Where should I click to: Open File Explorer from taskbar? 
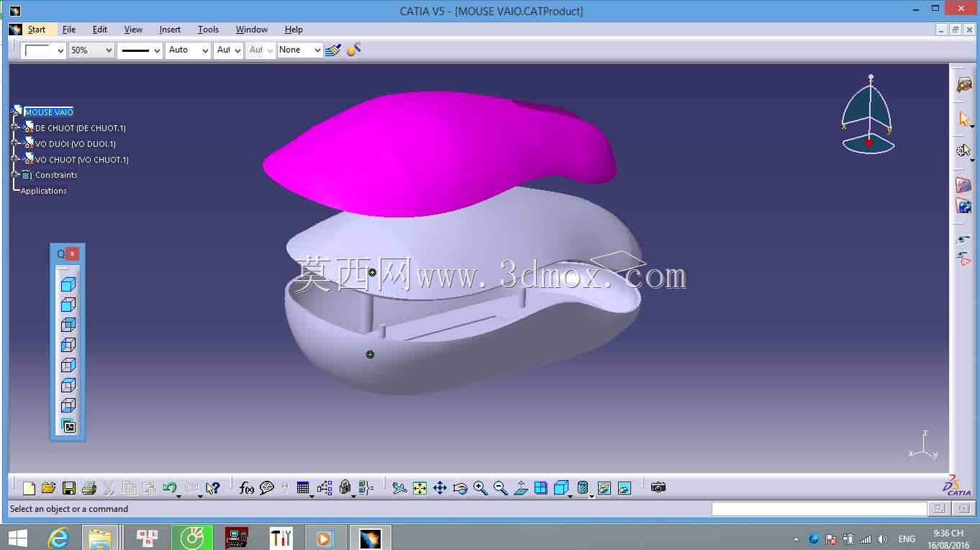[100, 538]
